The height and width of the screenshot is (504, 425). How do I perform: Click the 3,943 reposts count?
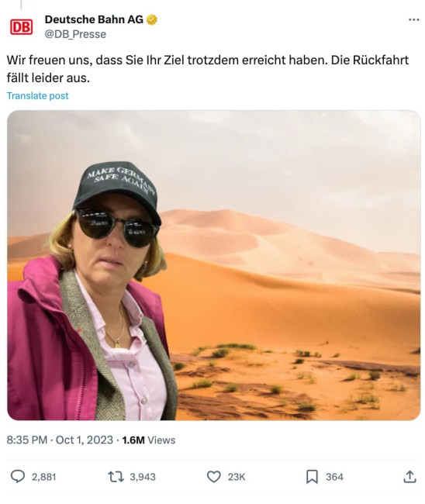tap(143, 477)
